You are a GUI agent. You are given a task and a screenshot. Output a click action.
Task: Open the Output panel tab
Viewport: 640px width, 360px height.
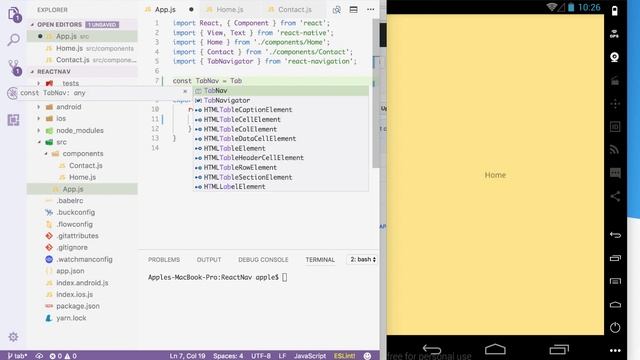point(209,260)
